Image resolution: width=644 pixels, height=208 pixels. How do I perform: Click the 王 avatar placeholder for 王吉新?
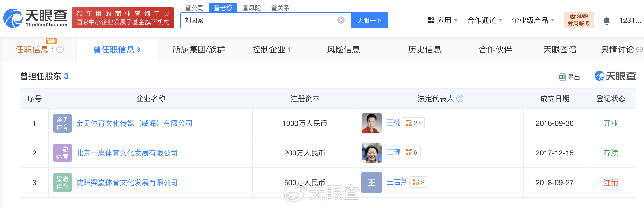pos(372,183)
